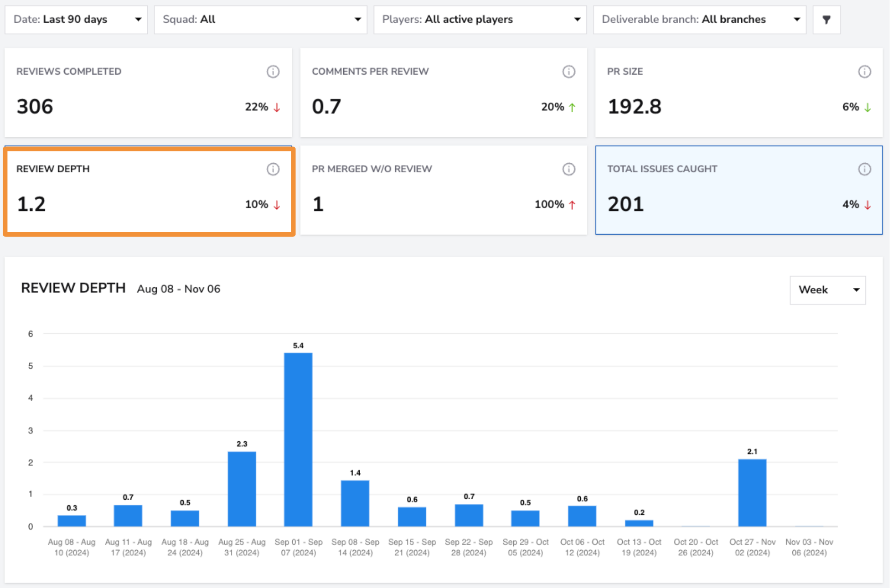Image resolution: width=890 pixels, height=588 pixels.
Task: Switch to the PR Size metric card
Action: [x=739, y=92]
